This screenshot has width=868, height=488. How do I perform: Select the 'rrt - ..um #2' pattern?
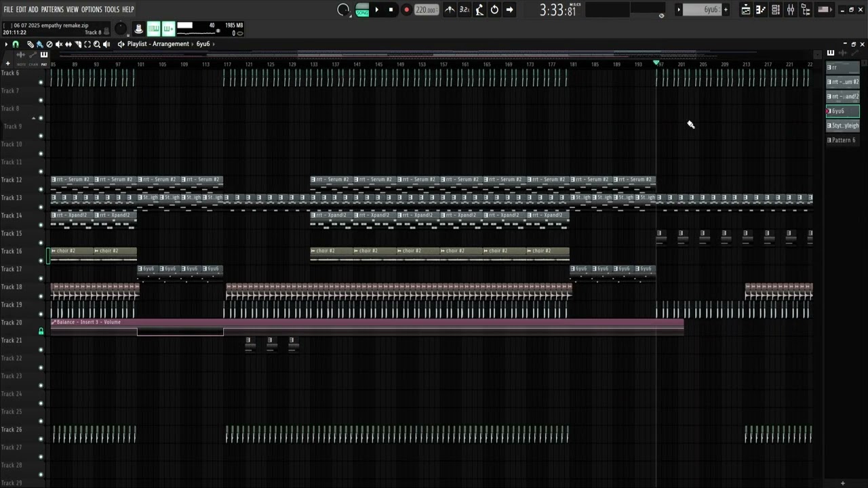pyautogui.click(x=842, y=82)
